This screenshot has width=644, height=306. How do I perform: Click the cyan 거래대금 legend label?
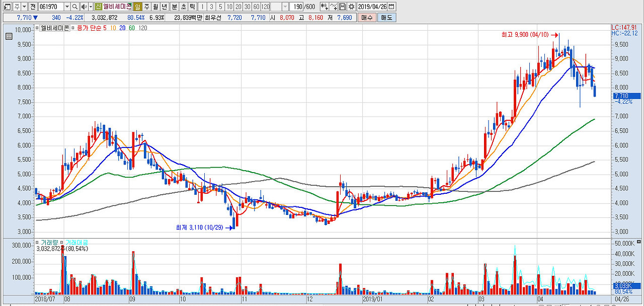[x=77, y=243]
